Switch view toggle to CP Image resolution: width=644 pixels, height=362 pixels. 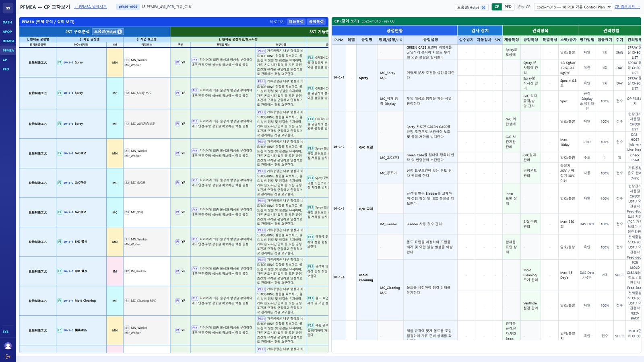point(497,7)
